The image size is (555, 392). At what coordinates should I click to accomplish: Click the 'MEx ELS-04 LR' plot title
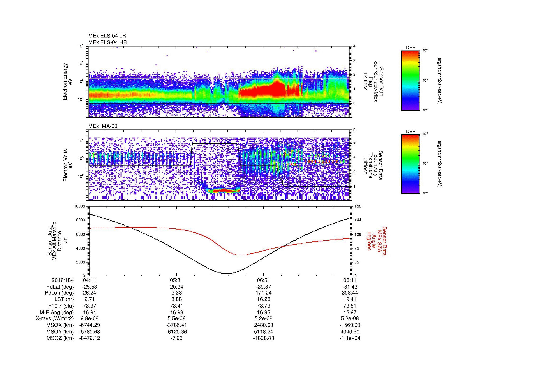coord(107,36)
